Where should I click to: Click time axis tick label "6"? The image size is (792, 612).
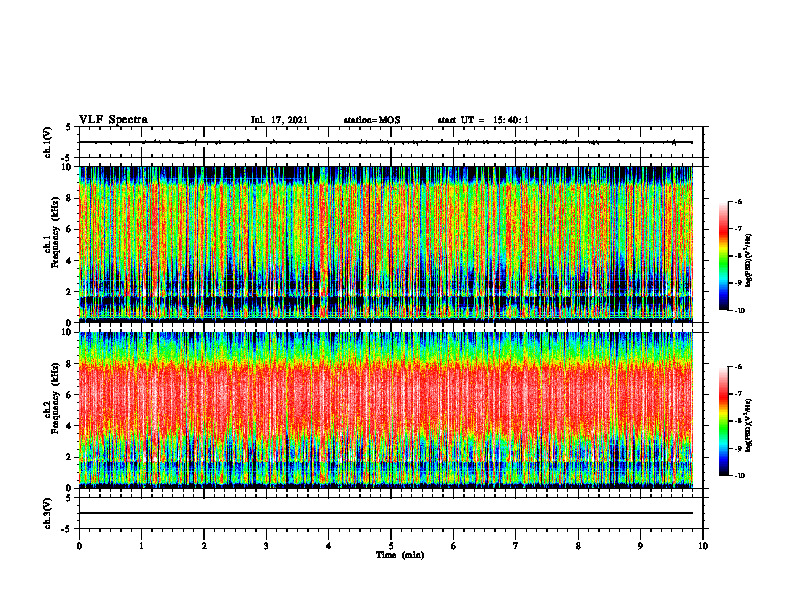point(454,546)
